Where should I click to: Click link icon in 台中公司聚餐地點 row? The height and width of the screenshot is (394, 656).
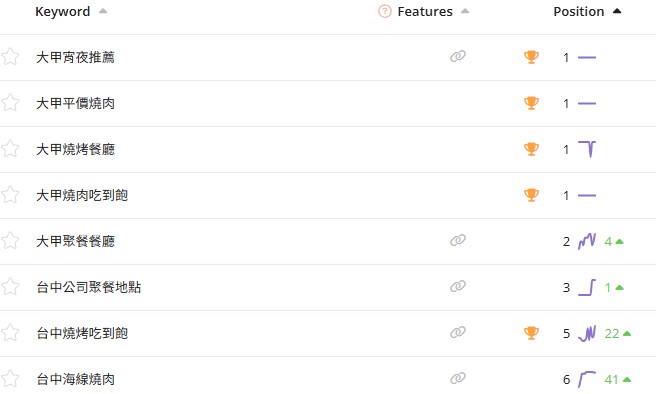tap(458, 286)
